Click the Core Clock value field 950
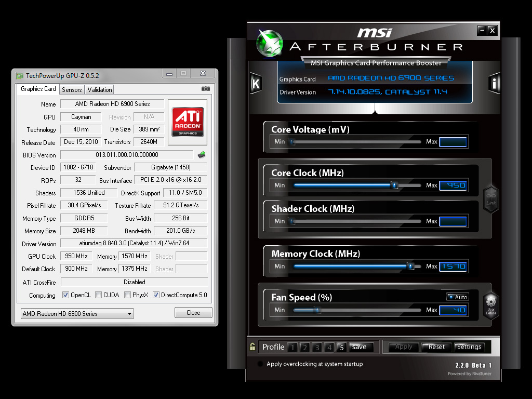Screen dimensions: 532x399 [x=453, y=185]
